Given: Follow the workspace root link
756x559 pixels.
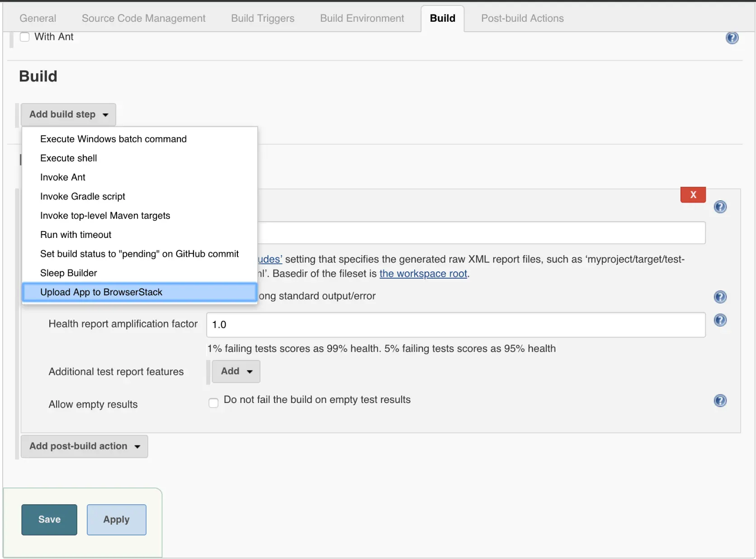Looking at the screenshot, I should click(x=423, y=274).
